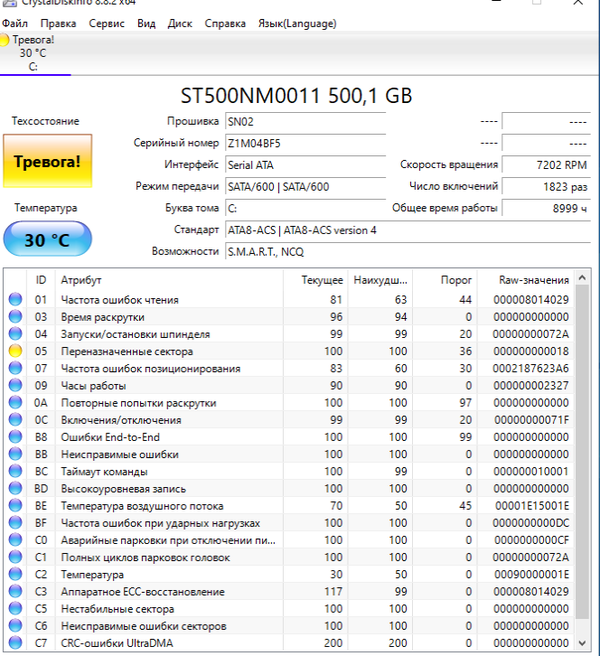Open the Диск menu
This screenshot has height=656, width=600.
(x=180, y=22)
